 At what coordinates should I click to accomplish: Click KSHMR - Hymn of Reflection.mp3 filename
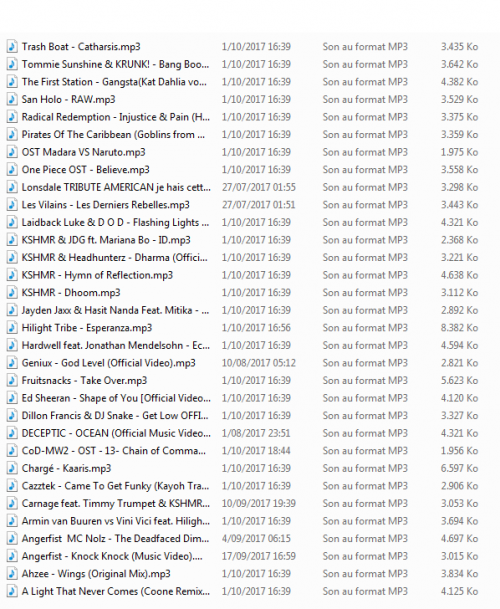click(97, 275)
